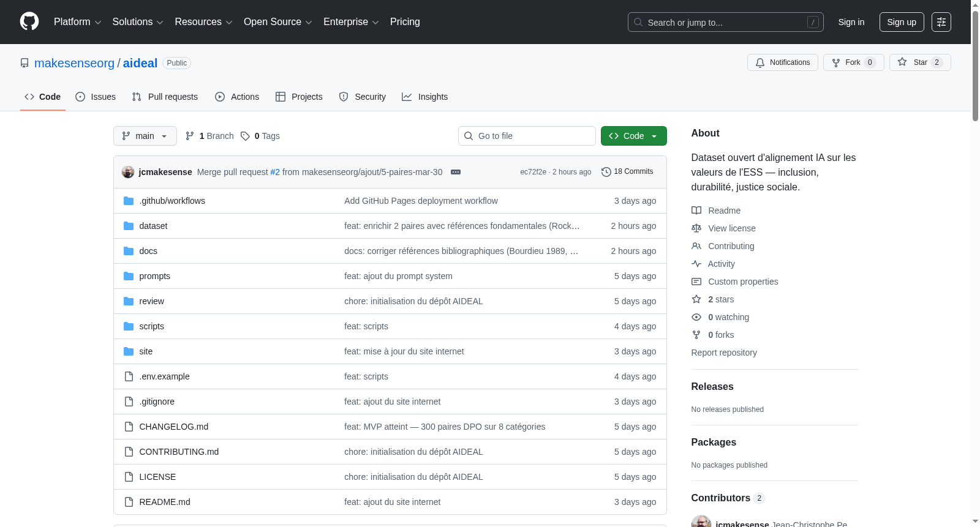Click the Activity pulse icon in About
980x527 pixels.
696,264
